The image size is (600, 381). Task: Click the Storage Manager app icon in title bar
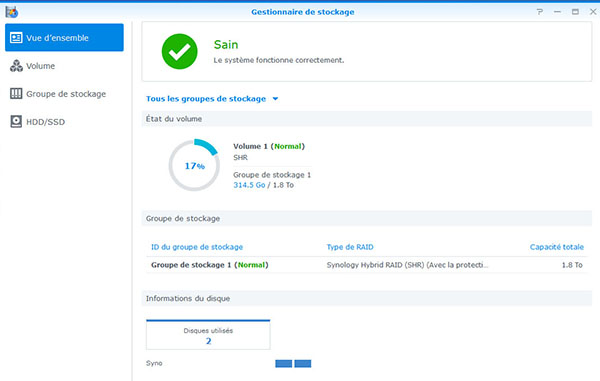(x=11, y=12)
